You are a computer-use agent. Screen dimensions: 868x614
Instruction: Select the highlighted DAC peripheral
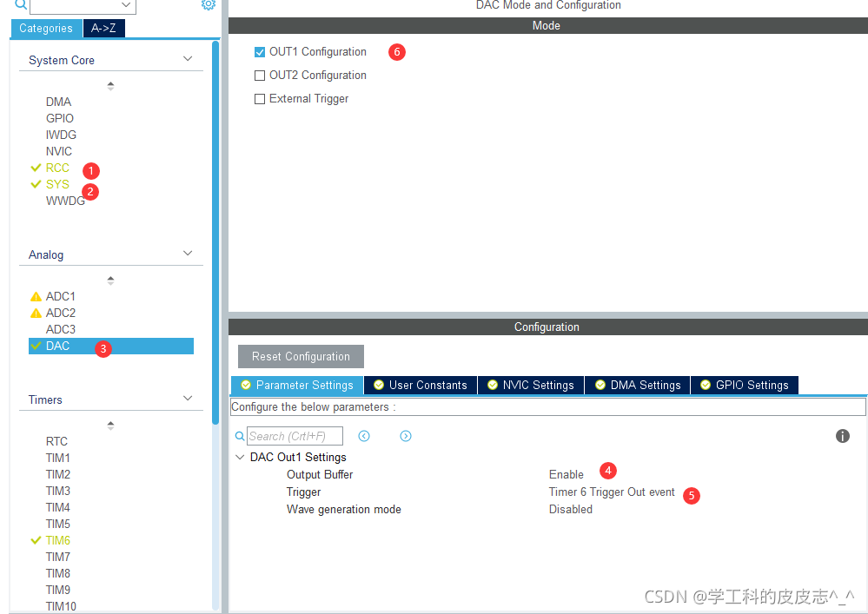[110, 346]
